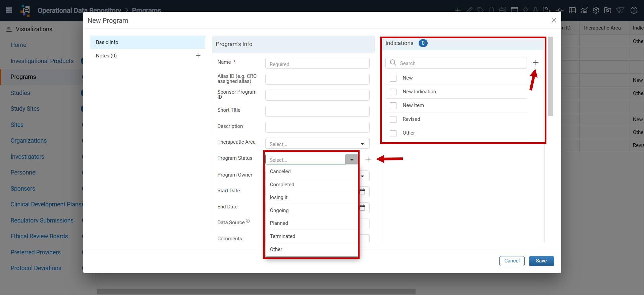Open the table list view icon

(573, 10)
